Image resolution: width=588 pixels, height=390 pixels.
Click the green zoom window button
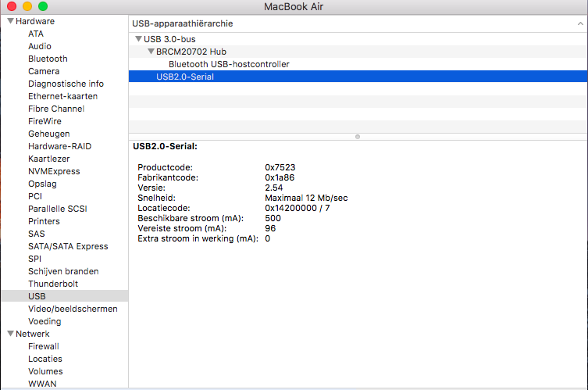(x=43, y=6)
